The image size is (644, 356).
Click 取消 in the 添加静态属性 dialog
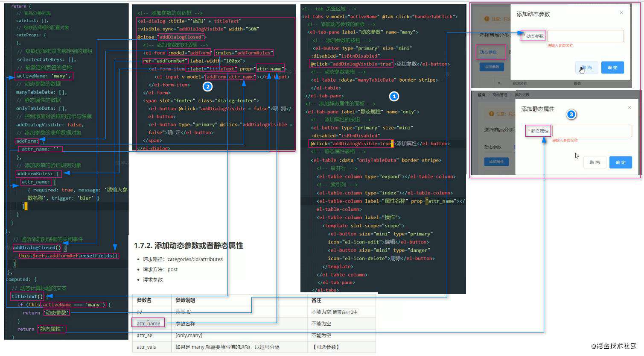pyautogui.click(x=594, y=162)
